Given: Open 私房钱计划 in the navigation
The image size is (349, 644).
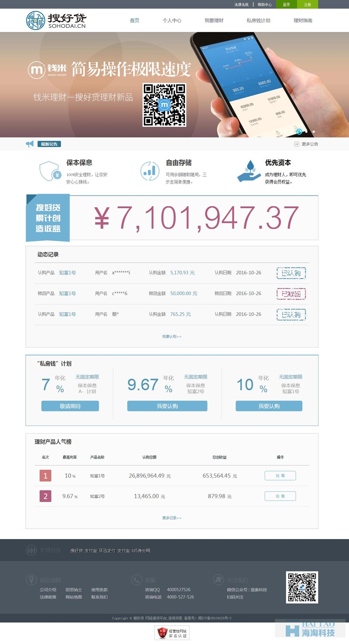Looking at the screenshot, I should (x=258, y=21).
